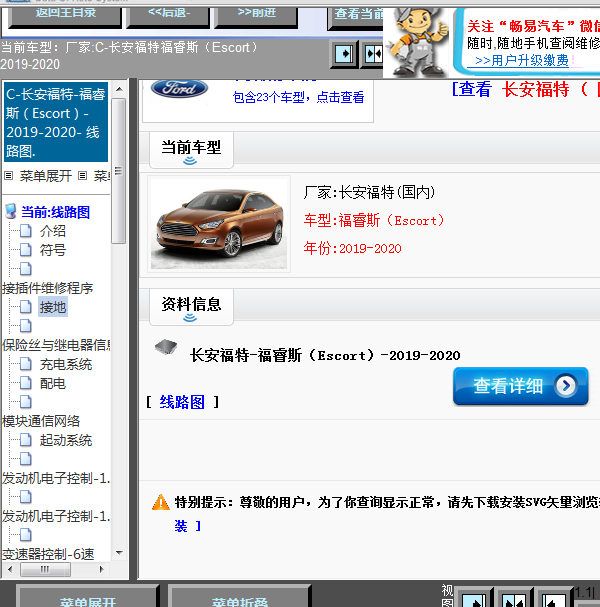Click the mechanic mascot image
Image resolution: width=600 pixels, height=607 pixels.
(418, 43)
